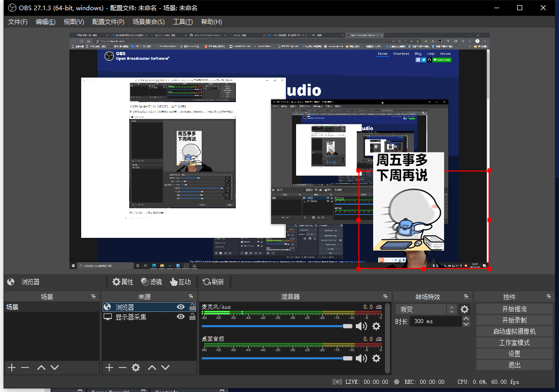
Task: Open 设置 settings button
Action: coord(515,354)
